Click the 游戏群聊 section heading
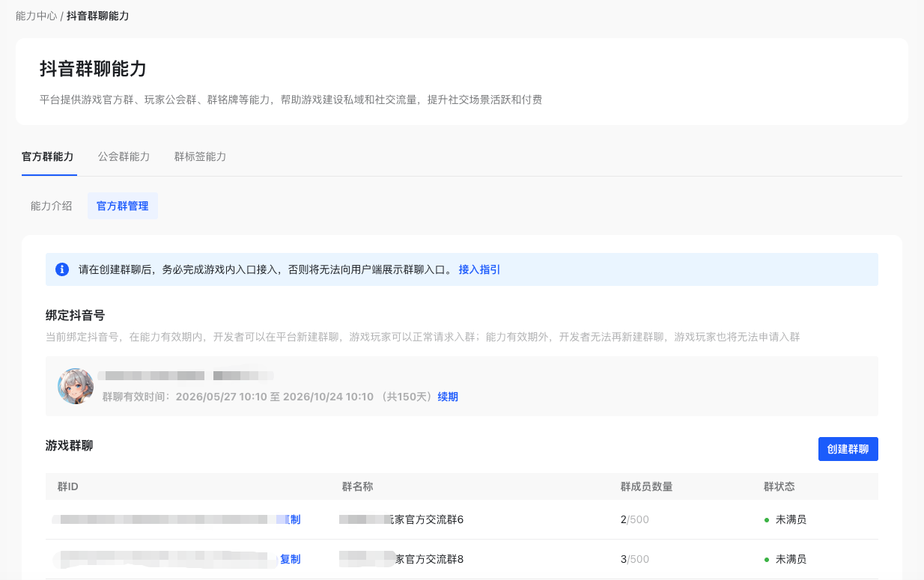Screen dimensions: 924x580 (x=70, y=445)
